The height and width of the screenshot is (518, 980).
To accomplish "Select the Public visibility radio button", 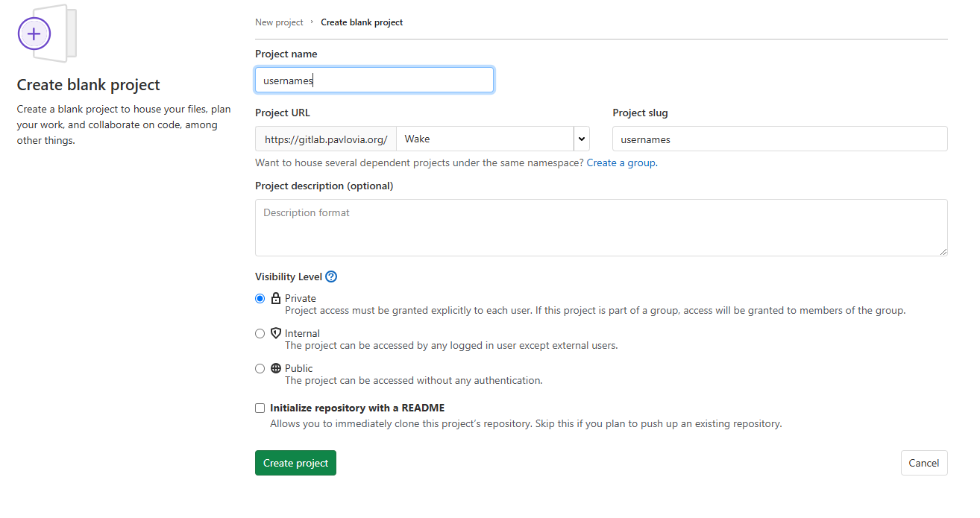I will click(x=260, y=368).
